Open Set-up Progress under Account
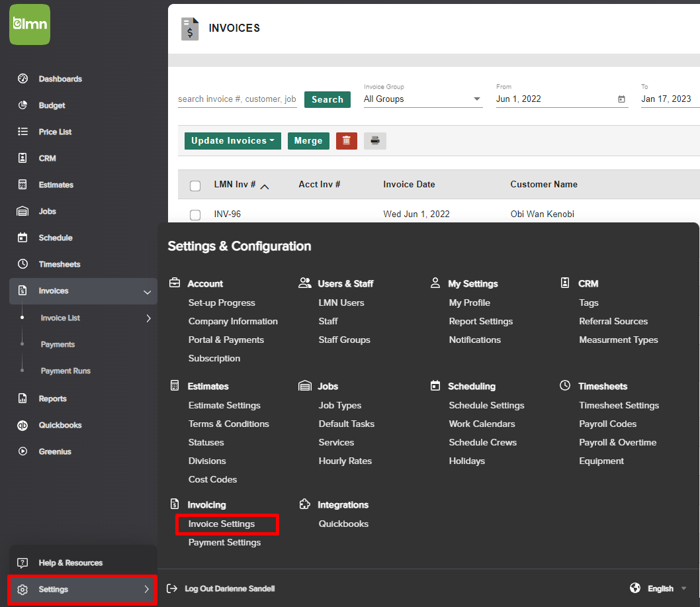 [222, 303]
